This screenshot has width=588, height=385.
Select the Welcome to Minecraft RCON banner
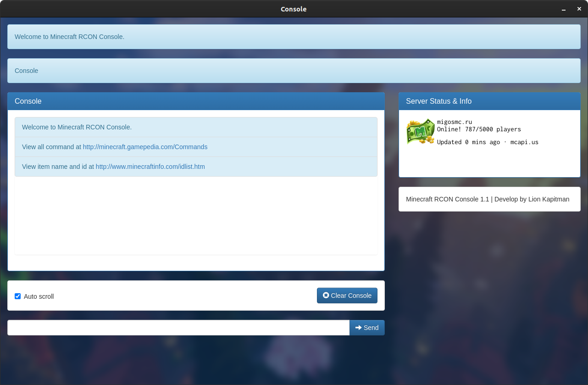[69, 37]
